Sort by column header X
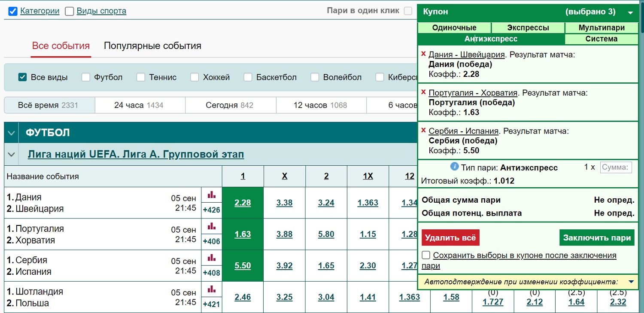644x313 pixels. point(284,176)
